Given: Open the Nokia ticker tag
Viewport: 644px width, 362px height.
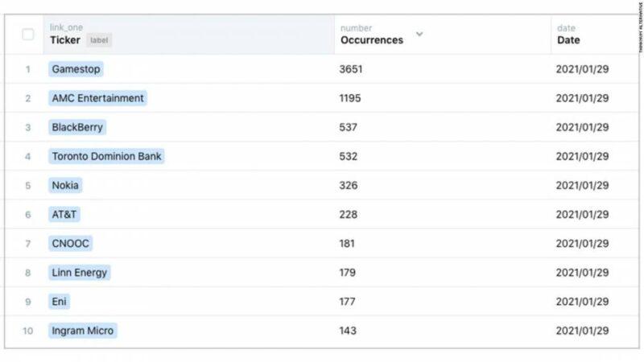Looking at the screenshot, I should (x=65, y=185).
